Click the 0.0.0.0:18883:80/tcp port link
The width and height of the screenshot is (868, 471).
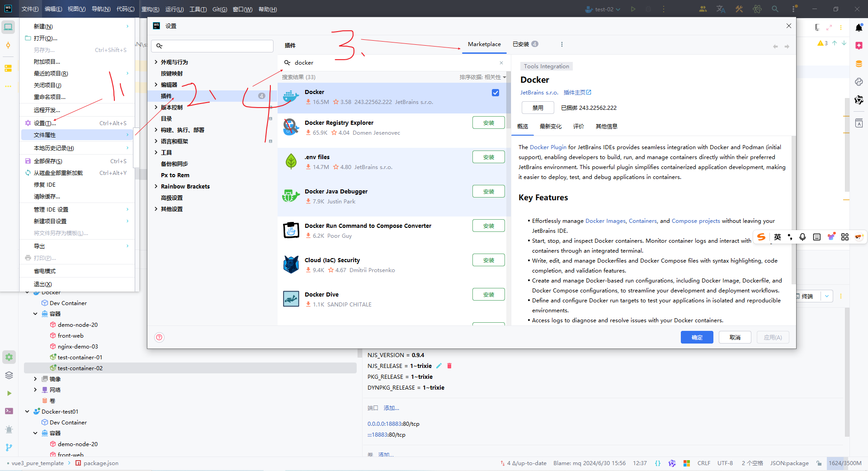(x=393, y=424)
